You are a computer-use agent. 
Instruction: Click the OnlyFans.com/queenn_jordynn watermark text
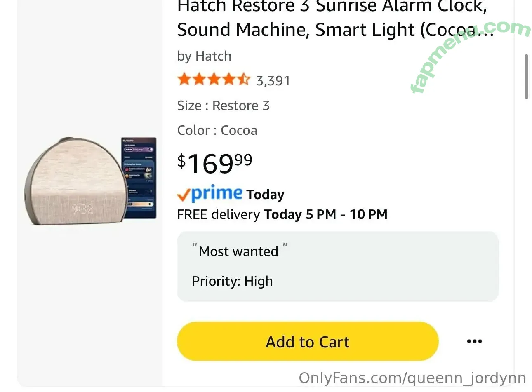[412, 378]
